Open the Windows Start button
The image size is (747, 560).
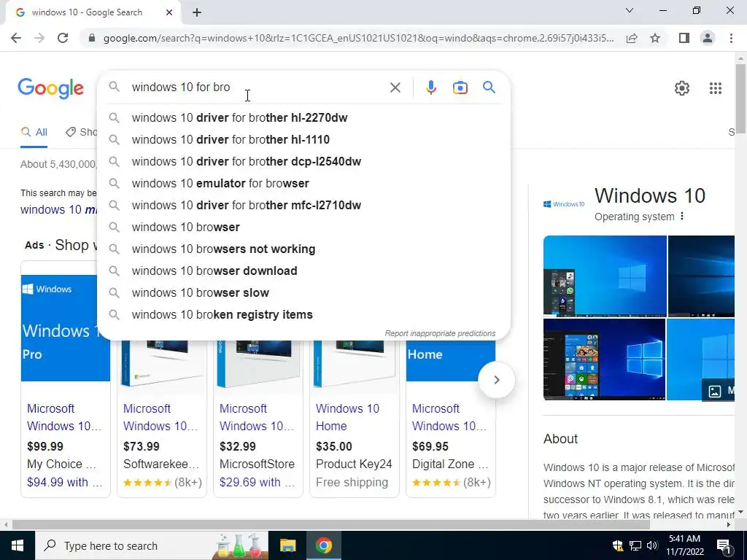click(x=18, y=545)
